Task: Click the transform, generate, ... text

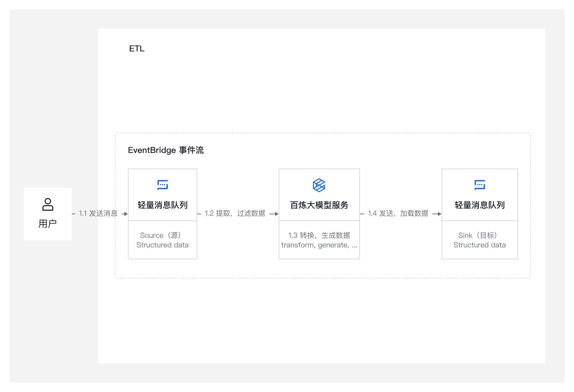Action: 319,245
